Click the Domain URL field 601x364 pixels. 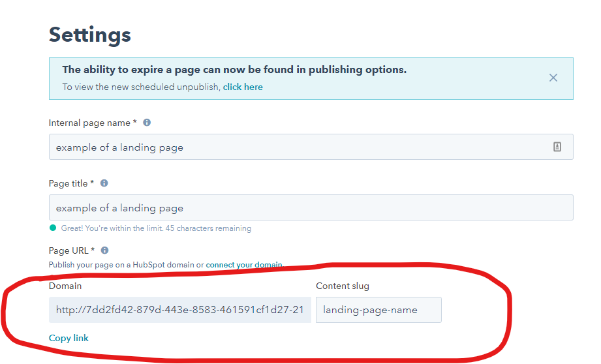point(179,310)
